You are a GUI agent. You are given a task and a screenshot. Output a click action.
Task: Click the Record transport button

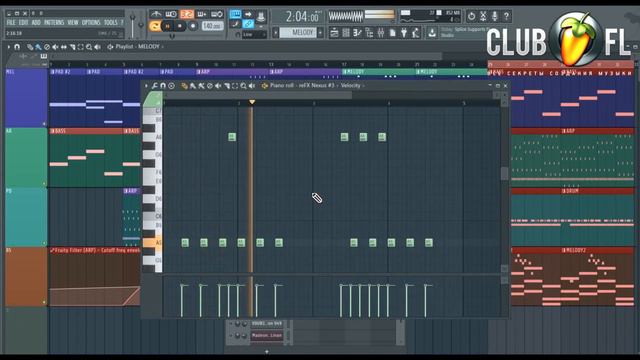(193, 26)
